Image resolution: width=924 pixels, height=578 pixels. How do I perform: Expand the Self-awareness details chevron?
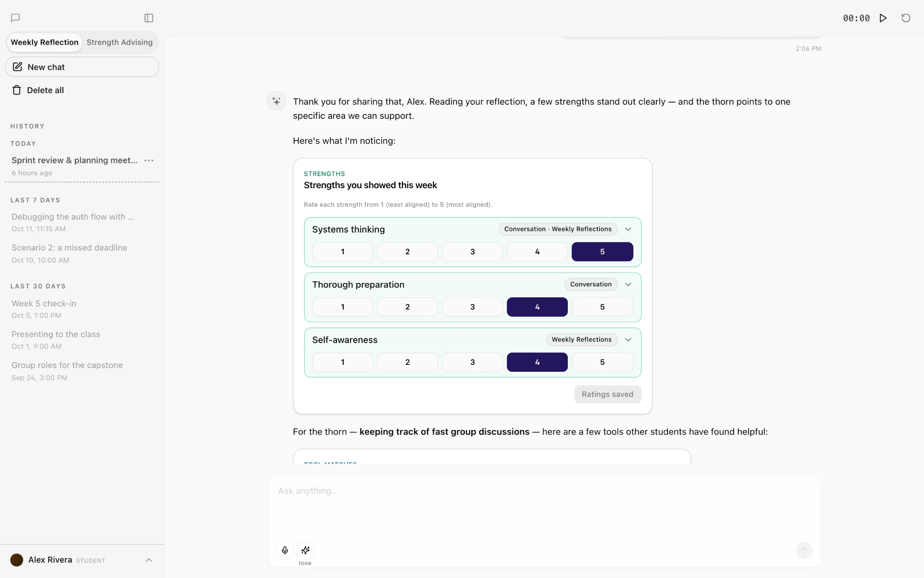pos(628,339)
